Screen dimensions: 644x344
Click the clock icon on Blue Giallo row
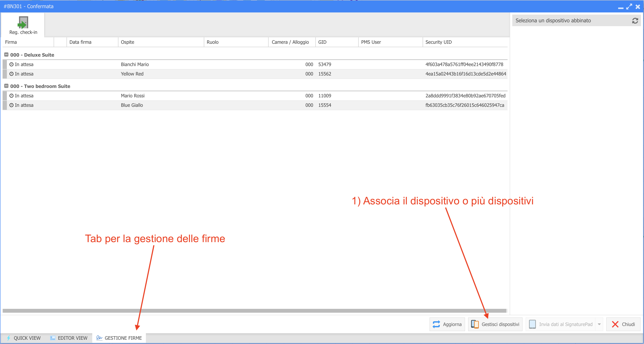tap(12, 105)
